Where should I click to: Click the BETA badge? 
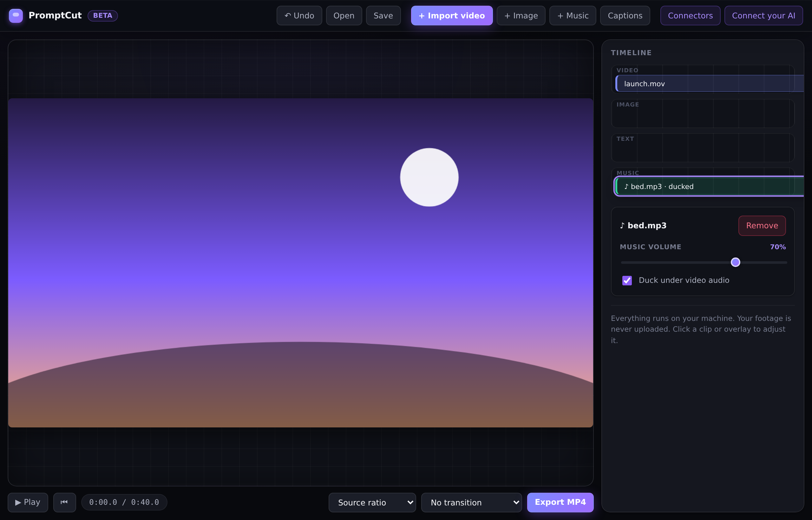point(103,16)
